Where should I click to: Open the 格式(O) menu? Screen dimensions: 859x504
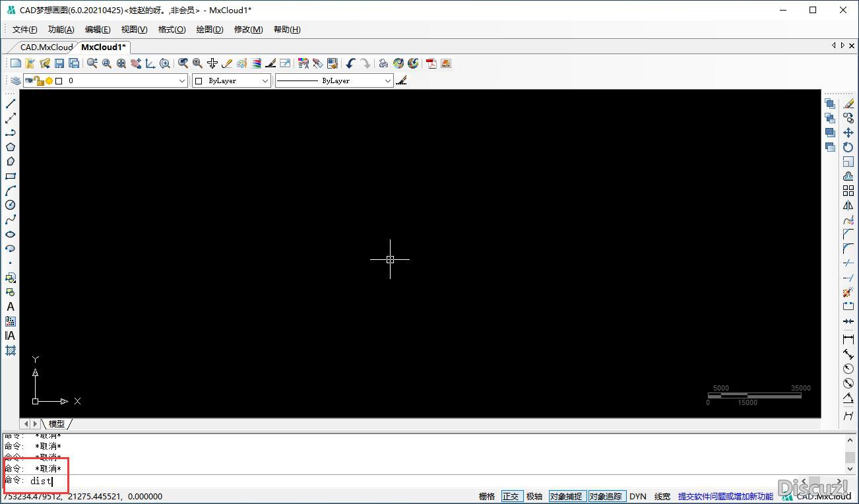[x=172, y=30]
